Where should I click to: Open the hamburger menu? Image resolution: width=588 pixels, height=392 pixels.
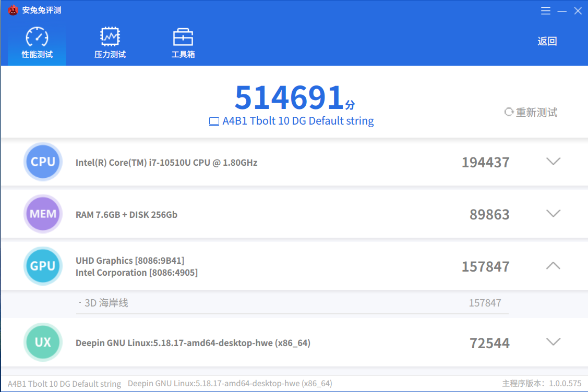point(546,10)
